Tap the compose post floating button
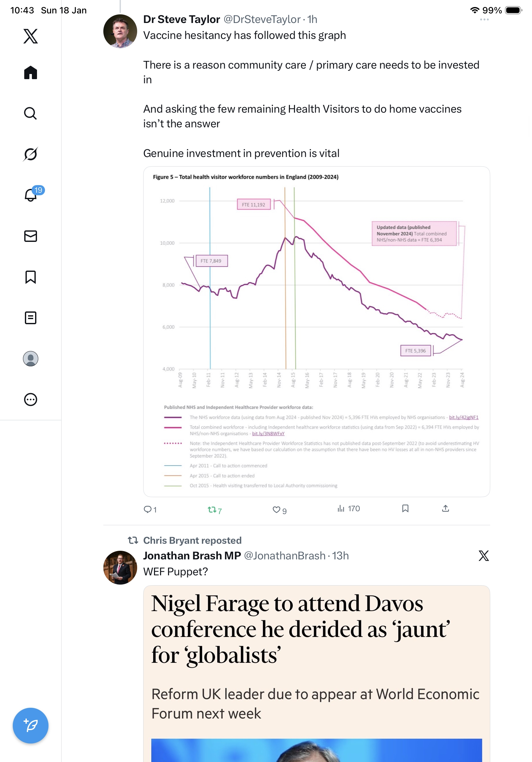This screenshot has width=532, height=762. [x=31, y=725]
